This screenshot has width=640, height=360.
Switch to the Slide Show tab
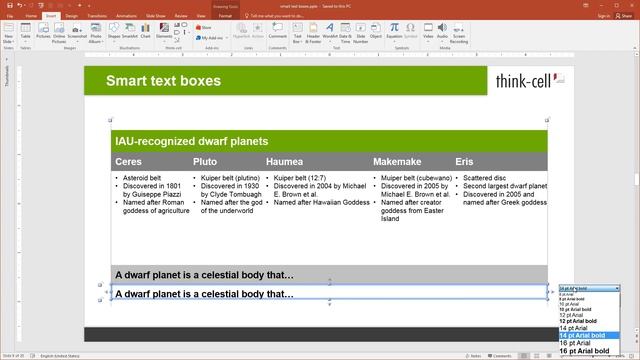click(x=156, y=16)
